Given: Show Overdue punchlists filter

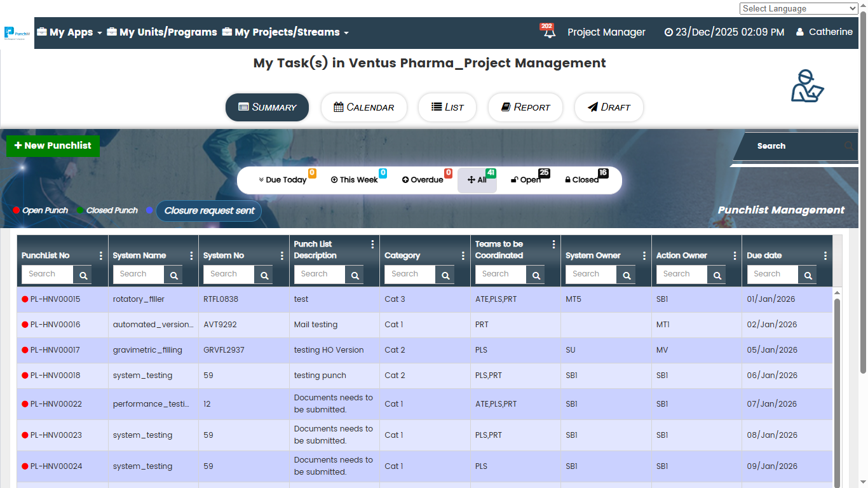Looking at the screenshot, I should point(423,180).
